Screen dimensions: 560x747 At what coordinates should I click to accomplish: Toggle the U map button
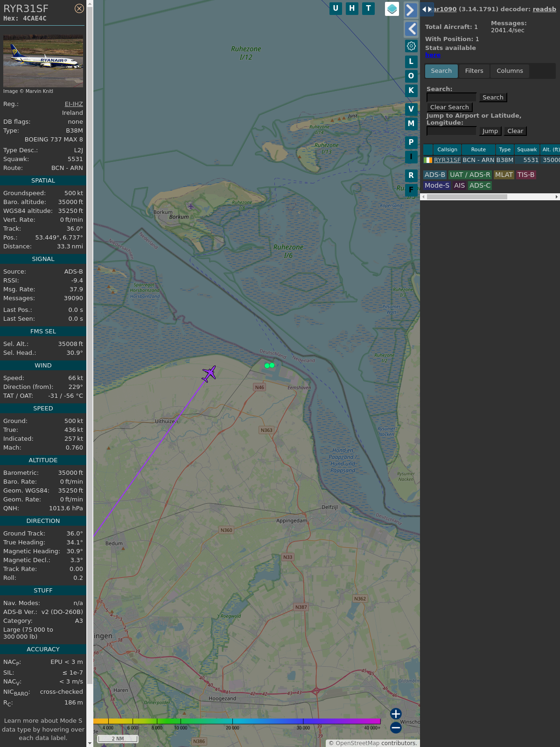pos(336,8)
